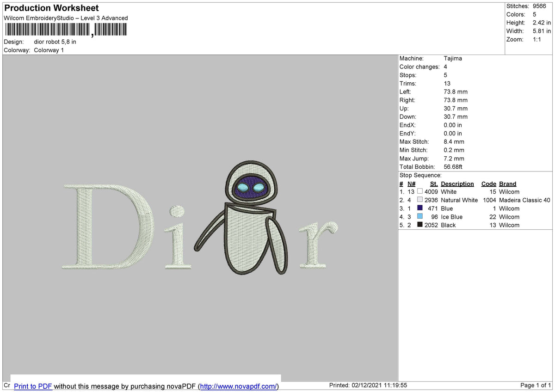555x392 pixels.
Task: Select the Ice Blue thread swatch
Action: 420,216
